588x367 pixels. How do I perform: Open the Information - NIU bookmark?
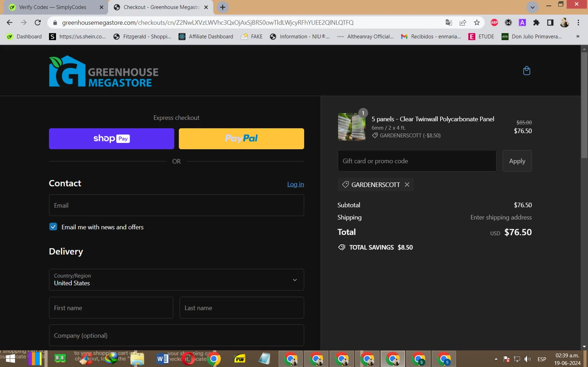point(300,36)
